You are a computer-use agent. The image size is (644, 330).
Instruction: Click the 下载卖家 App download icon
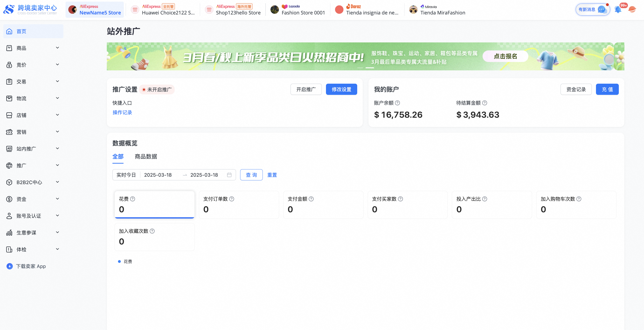10,266
